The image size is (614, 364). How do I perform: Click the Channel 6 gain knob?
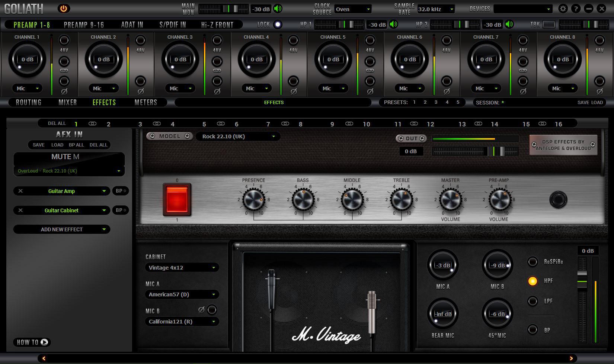(410, 59)
